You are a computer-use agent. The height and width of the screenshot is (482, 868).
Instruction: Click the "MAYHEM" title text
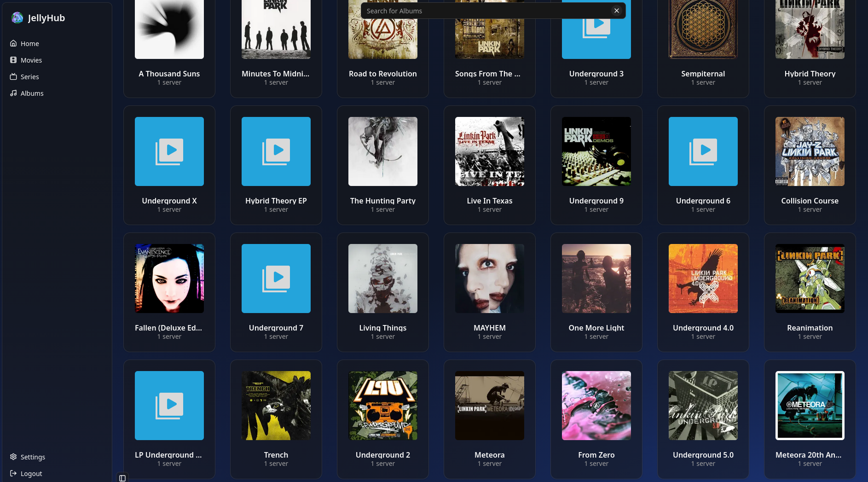coord(490,328)
